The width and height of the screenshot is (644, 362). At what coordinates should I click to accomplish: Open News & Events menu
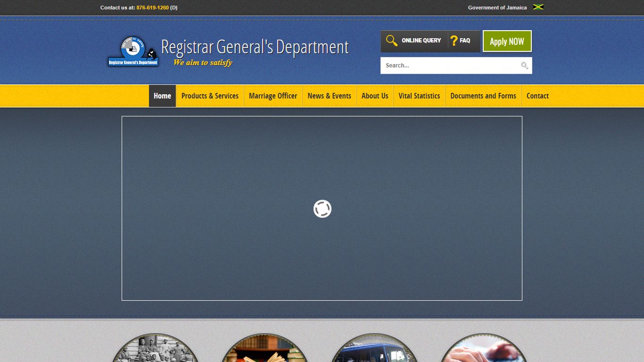pyautogui.click(x=329, y=96)
